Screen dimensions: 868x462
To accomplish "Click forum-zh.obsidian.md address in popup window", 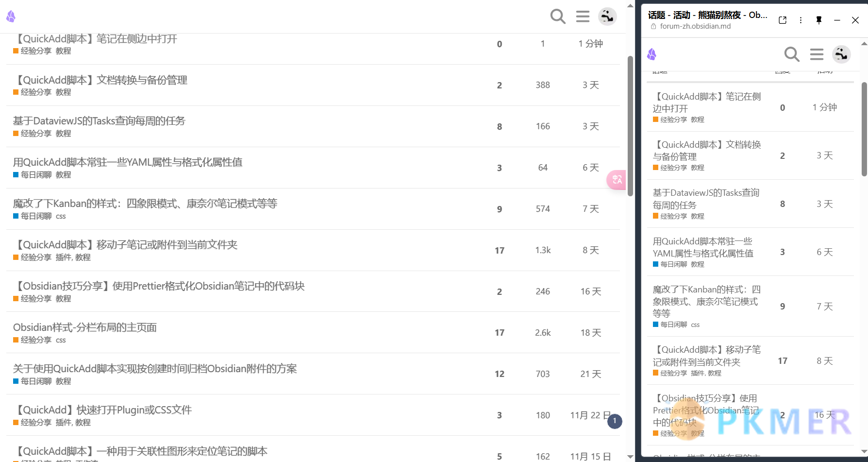I will [695, 26].
